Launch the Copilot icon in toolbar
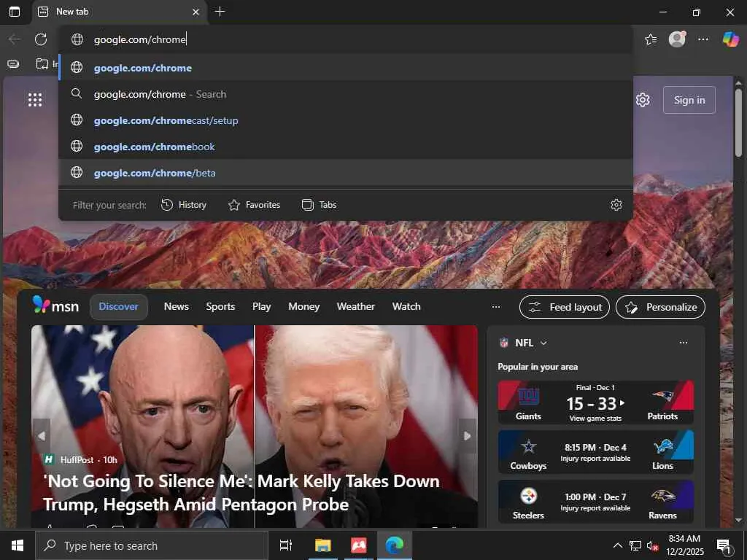 pyautogui.click(x=730, y=39)
